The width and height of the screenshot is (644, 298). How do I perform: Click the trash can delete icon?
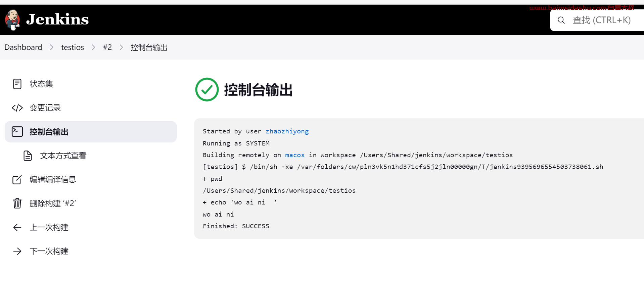17,203
